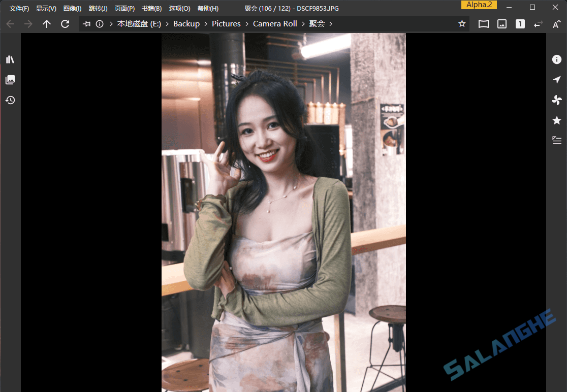Open the 图像(I) menu
The width and height of the screenshot is (567, 392).
(x=72, y=8)
